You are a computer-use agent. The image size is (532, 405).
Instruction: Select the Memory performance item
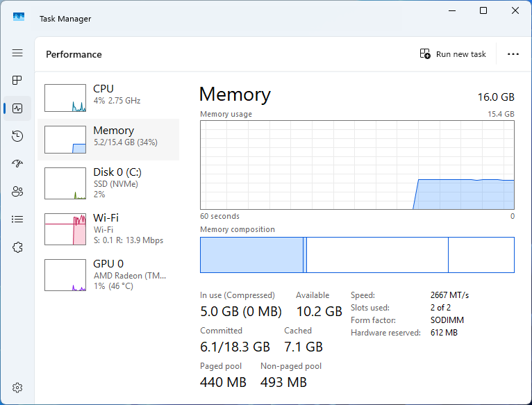108,140
